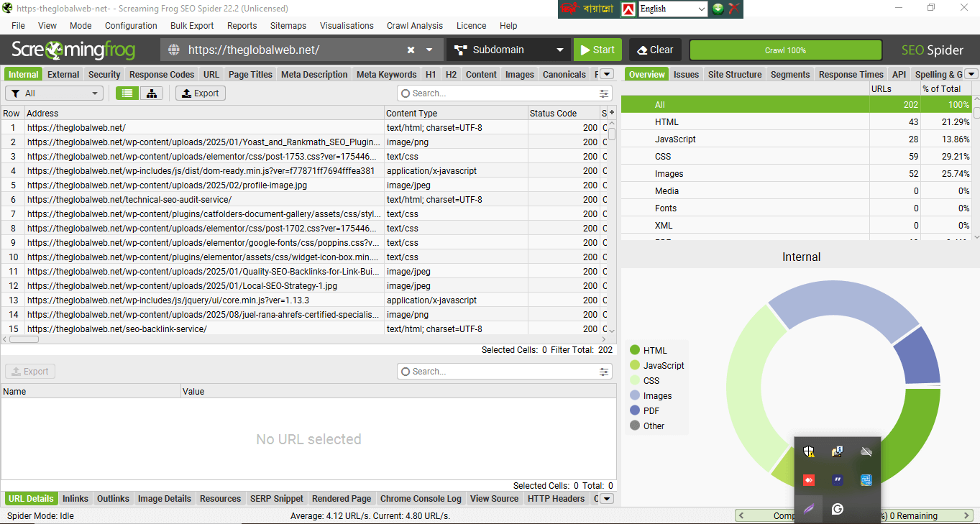
Task: Switch to the Page Titles tab
Action: pos(250,74)
